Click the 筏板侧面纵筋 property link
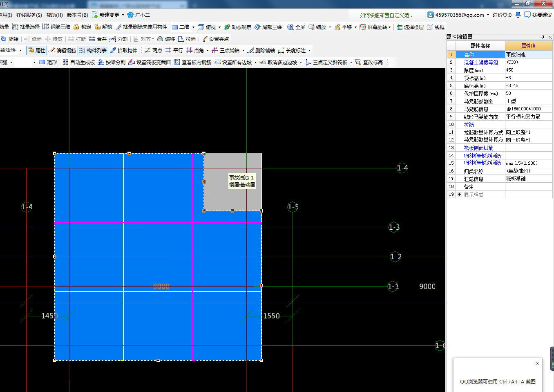This screenshot has height=392, width=554. point(478,148)
